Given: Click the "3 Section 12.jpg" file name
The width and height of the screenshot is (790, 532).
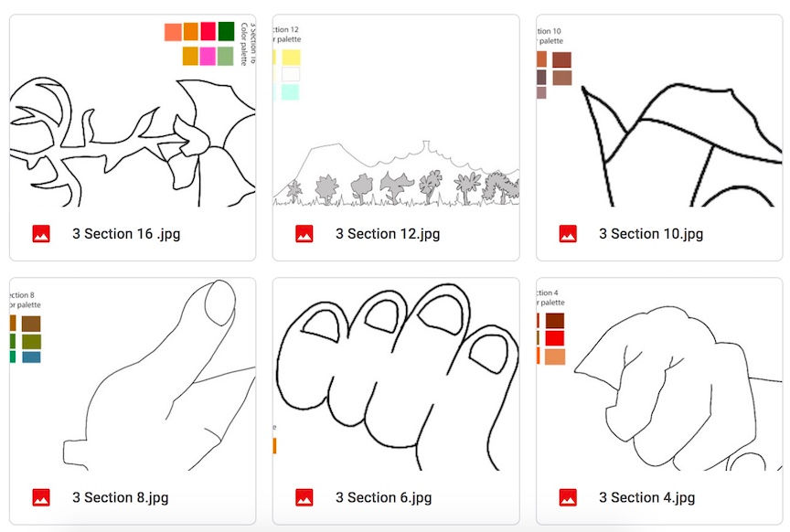Looking at the screenshot, I should click(x=388, y=234).
